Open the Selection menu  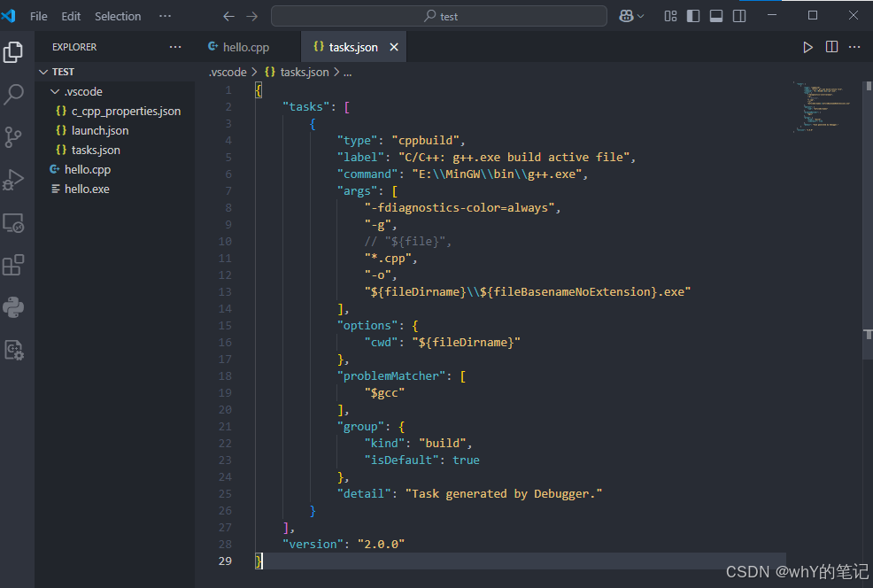118,16
